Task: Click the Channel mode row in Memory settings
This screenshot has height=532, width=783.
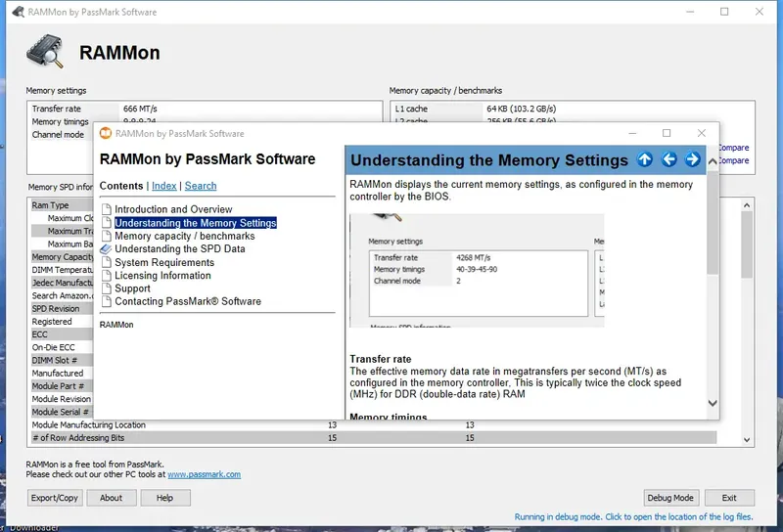Action: 62,135
